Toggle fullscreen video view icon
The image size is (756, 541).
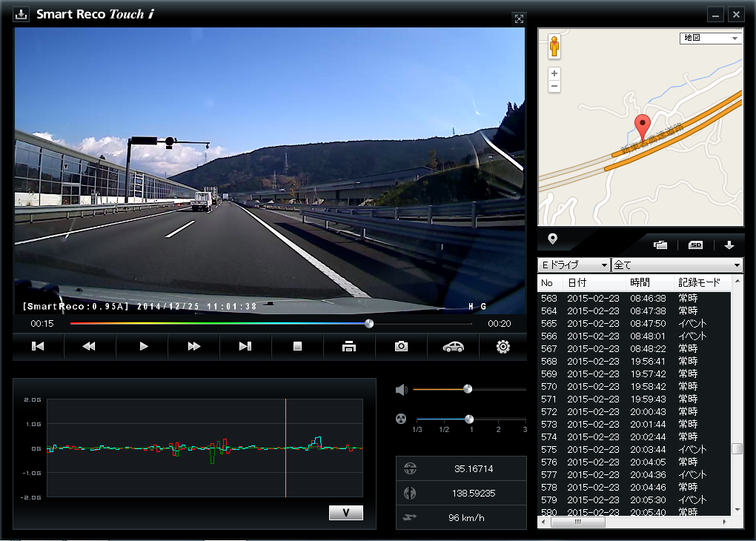click(519, 19)
